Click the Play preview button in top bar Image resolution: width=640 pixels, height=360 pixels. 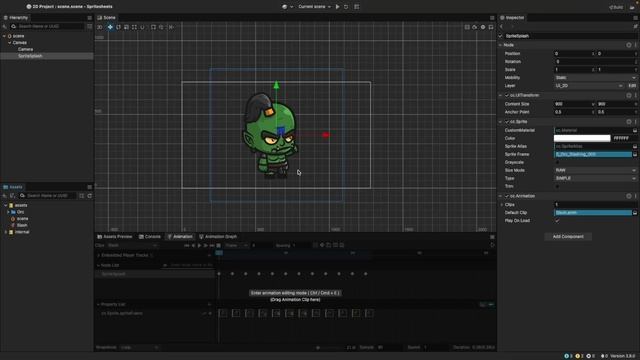coord(338,7)
